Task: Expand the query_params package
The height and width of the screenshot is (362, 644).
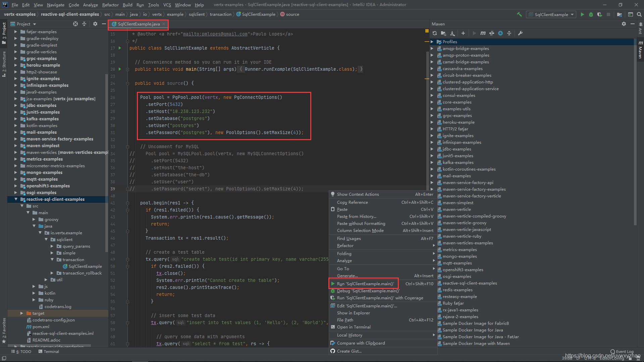Action: coord(52,246)
